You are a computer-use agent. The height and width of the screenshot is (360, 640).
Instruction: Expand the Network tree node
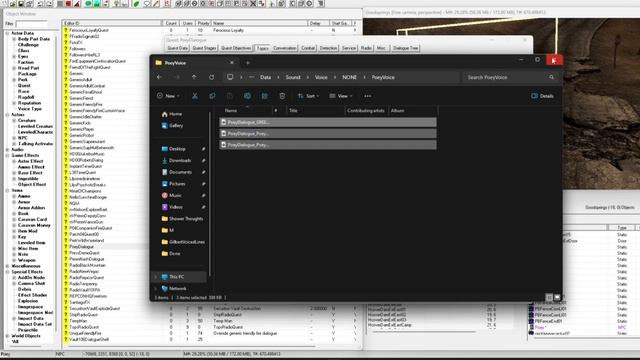pyautogui.click(x=156, y=289)
